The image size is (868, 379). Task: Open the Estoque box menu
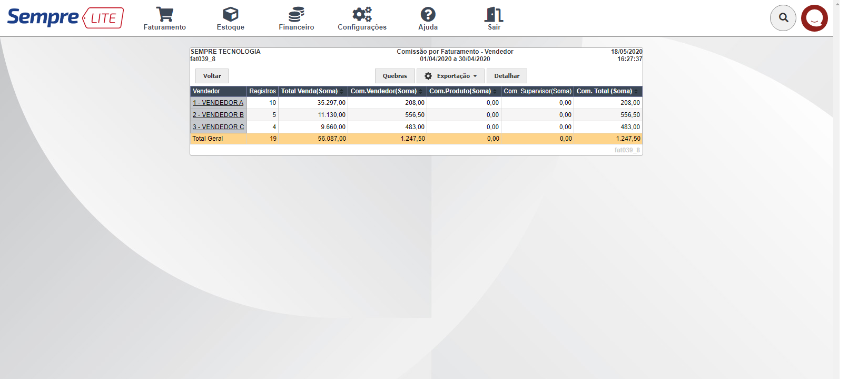(230, 18)
